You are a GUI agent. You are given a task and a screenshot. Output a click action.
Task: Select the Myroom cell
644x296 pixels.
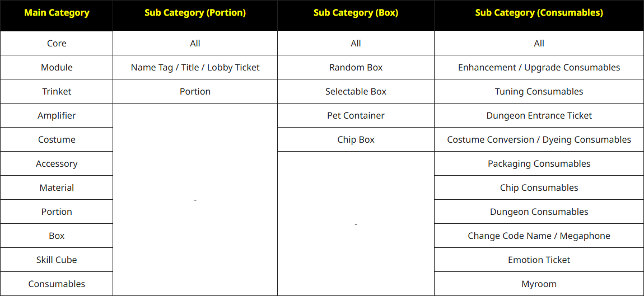[x=539, y=284]
